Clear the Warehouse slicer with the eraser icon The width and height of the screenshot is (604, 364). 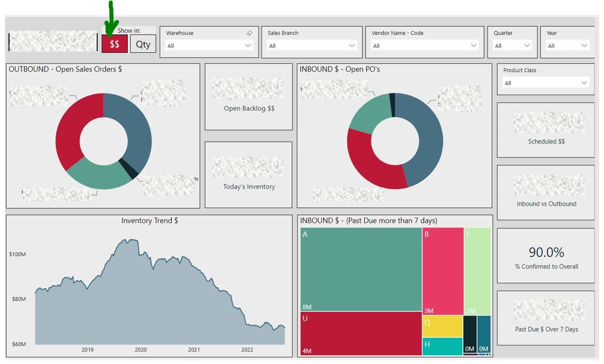pos(249,33)
